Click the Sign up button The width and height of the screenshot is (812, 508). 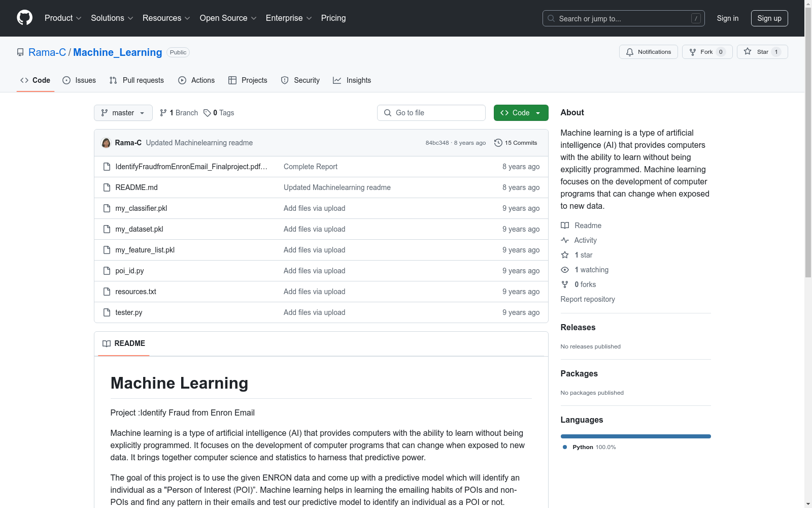point(769,18)
